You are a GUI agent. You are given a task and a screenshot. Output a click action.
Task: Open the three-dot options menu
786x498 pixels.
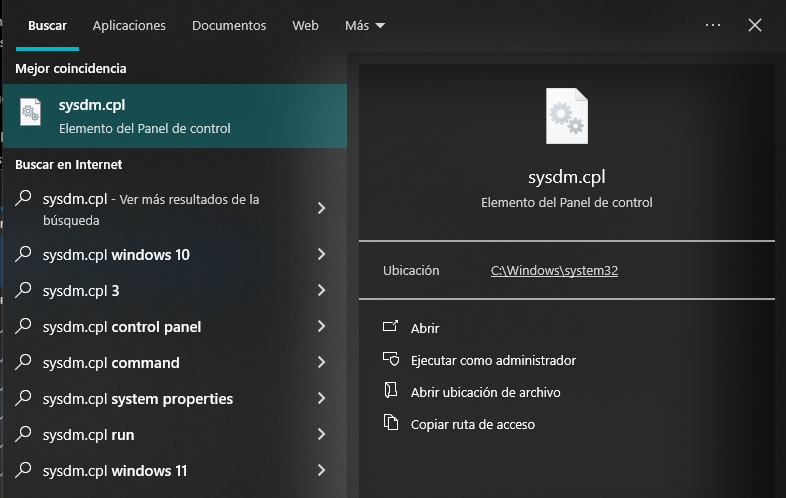pos(712,25)
